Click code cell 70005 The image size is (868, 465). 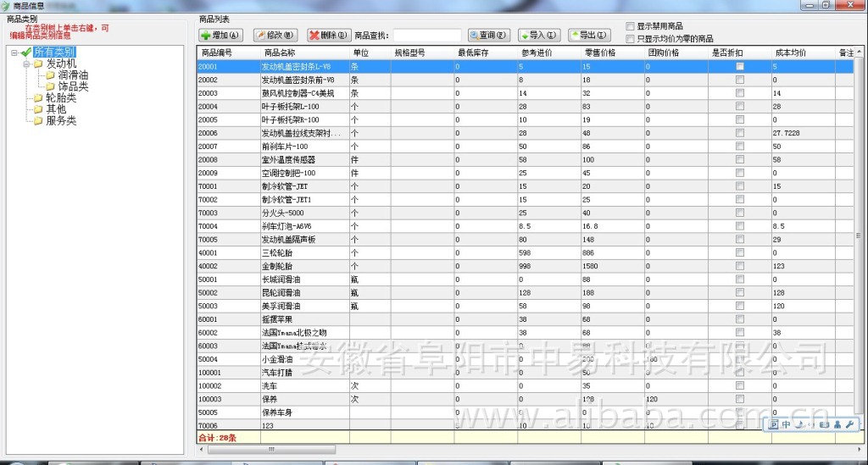click(229, 240)
